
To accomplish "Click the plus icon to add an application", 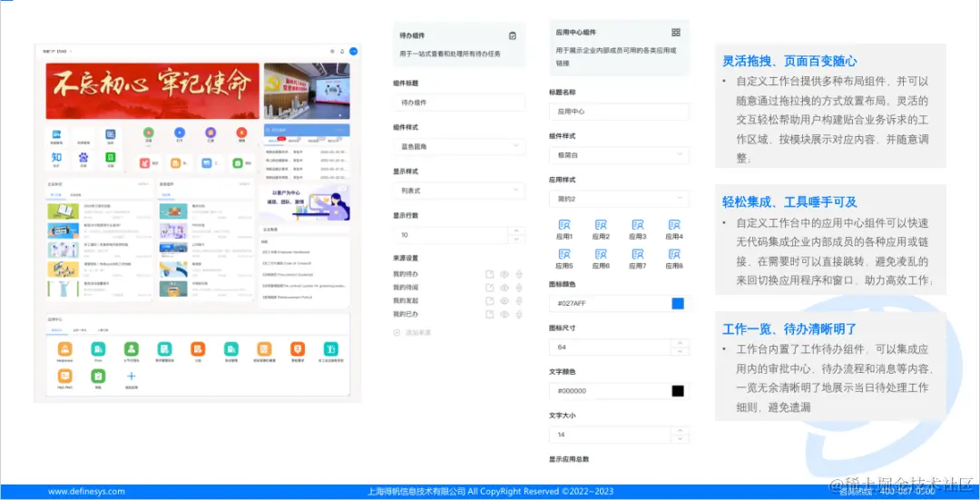I will point(132,376).
